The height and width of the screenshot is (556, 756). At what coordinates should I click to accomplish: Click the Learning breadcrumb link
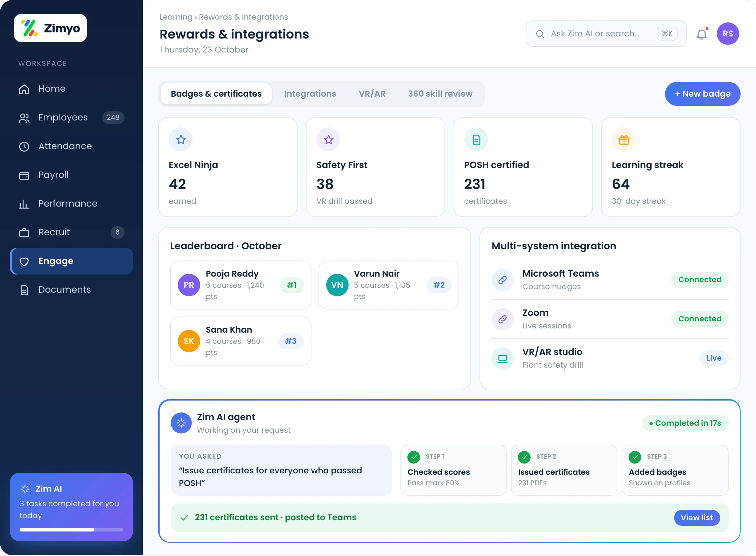176,17
